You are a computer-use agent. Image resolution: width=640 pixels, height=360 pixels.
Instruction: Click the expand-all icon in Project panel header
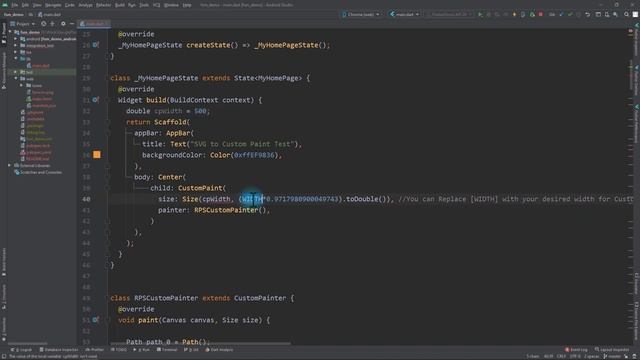pyautogui.click(x=53, y=24)
